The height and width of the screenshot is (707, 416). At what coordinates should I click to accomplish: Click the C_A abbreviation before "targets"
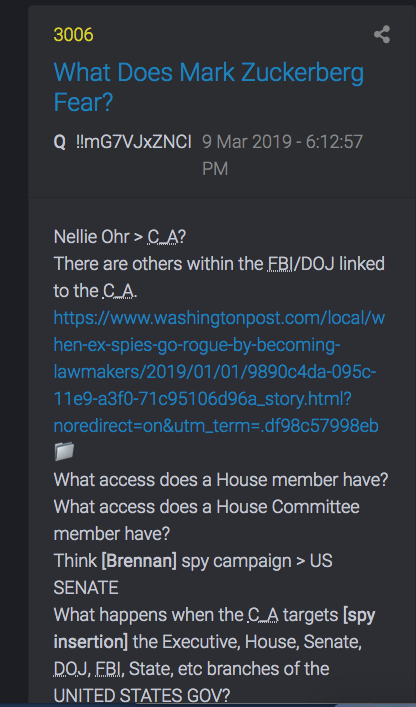263,615
